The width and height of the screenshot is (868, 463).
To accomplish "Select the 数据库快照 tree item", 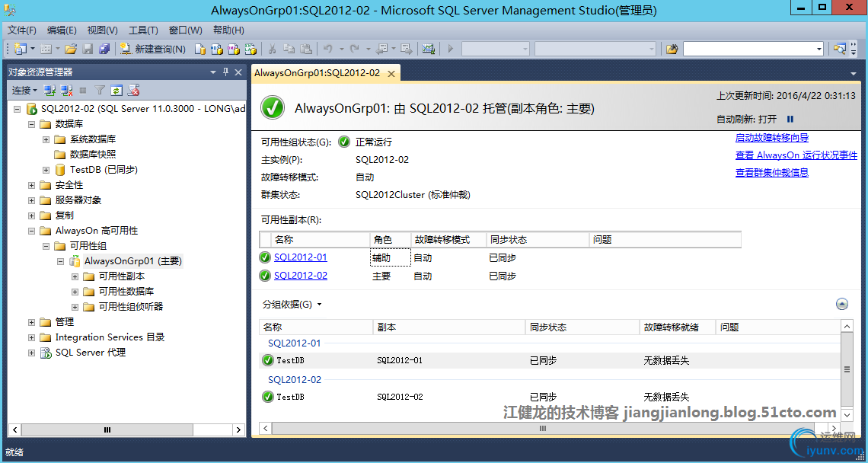I will pos(93,155).
